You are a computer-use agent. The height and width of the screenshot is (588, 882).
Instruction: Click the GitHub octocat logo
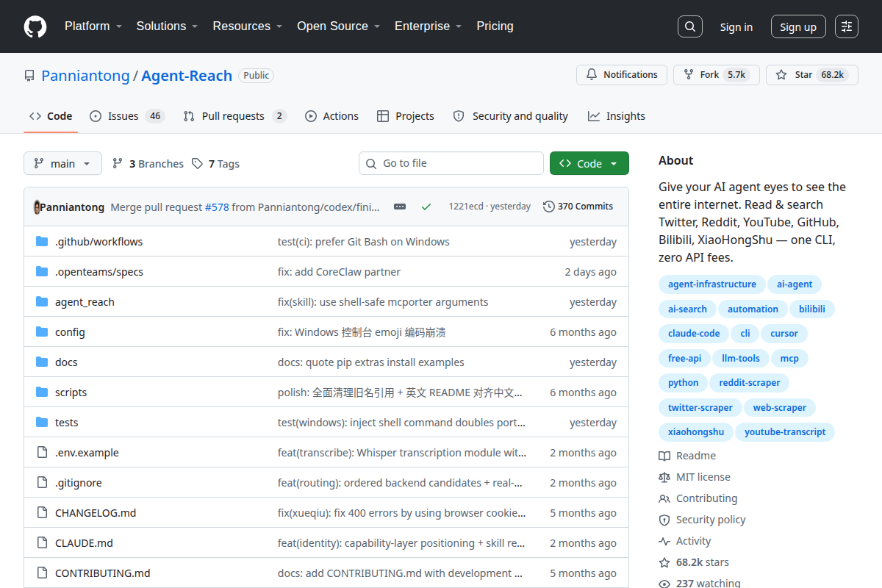35,26
